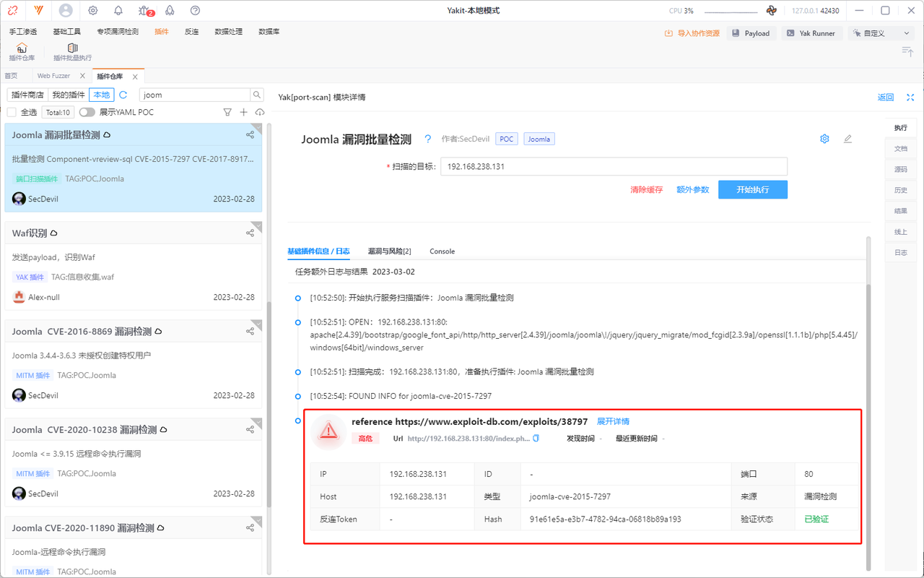Share the Joomla CVE-2020-11890 plugin card
The image size is (924, 578).
tap(250, 528)
